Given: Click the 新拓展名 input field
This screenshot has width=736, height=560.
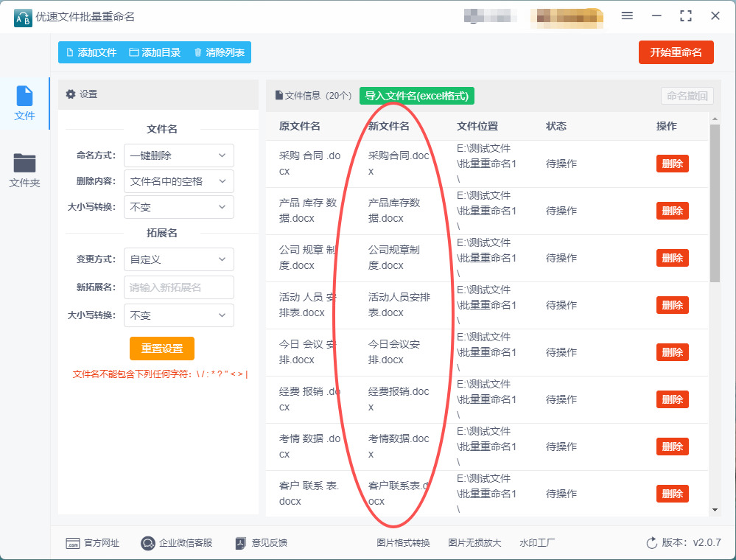Looking at the screenshot, I should pos(178,287).
